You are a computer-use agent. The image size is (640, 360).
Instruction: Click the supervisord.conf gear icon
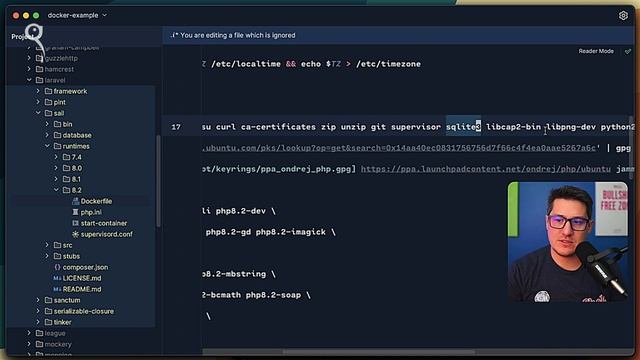pyautogui.click(x=76, y=234)
